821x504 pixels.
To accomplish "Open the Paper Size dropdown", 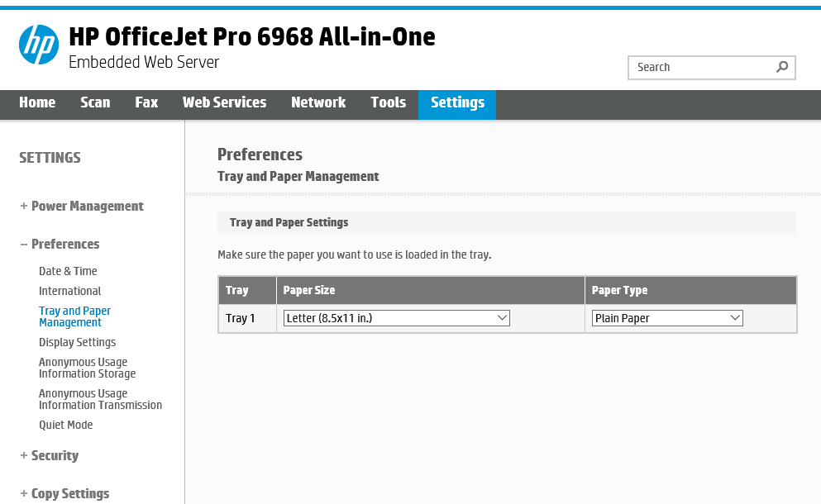I will 396,318.
